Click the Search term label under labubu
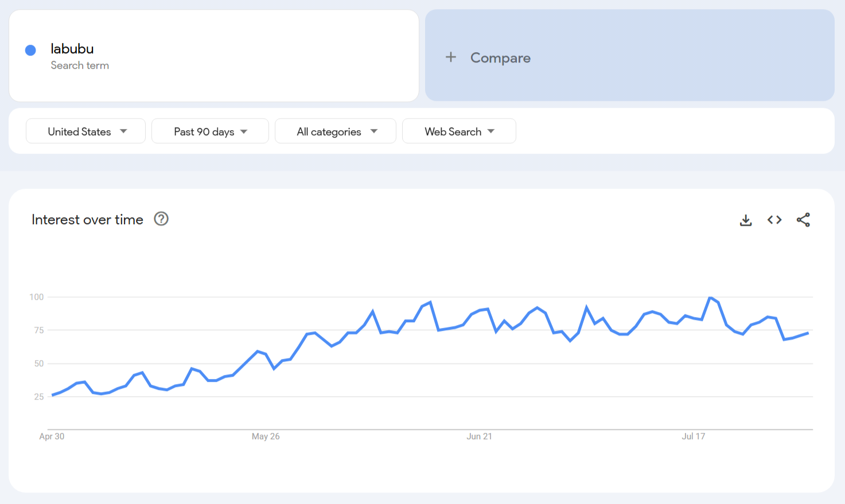 click(x=80, y=65)
